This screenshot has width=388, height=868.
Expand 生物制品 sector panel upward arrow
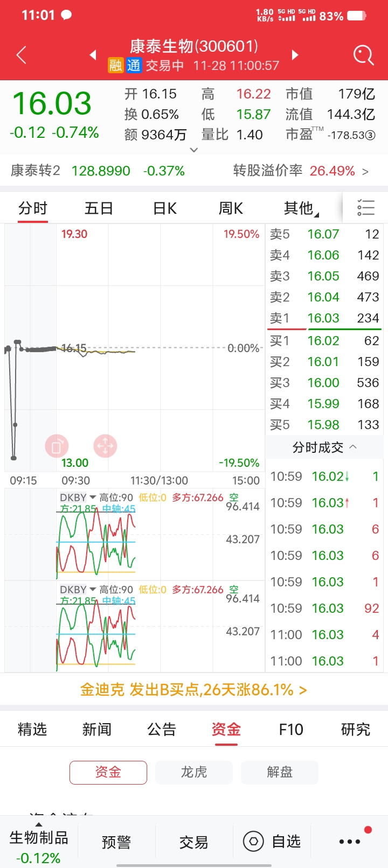click(x=38, y=825)
